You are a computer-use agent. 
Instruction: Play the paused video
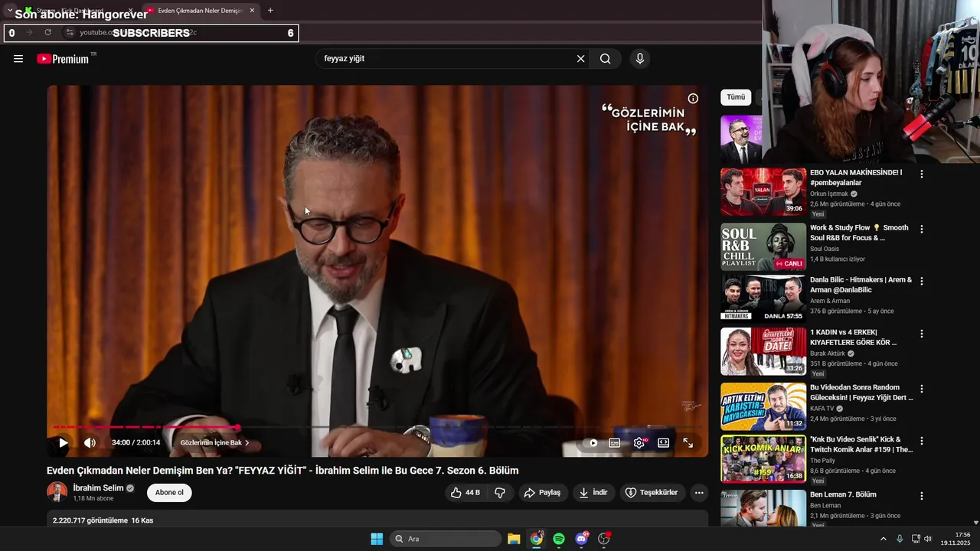pos(64,442)
